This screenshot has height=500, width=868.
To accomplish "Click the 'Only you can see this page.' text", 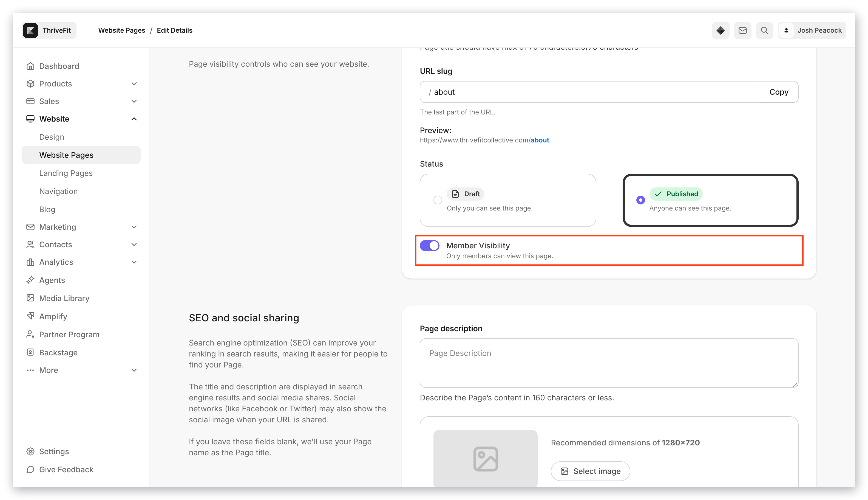I will pos(489,208).
